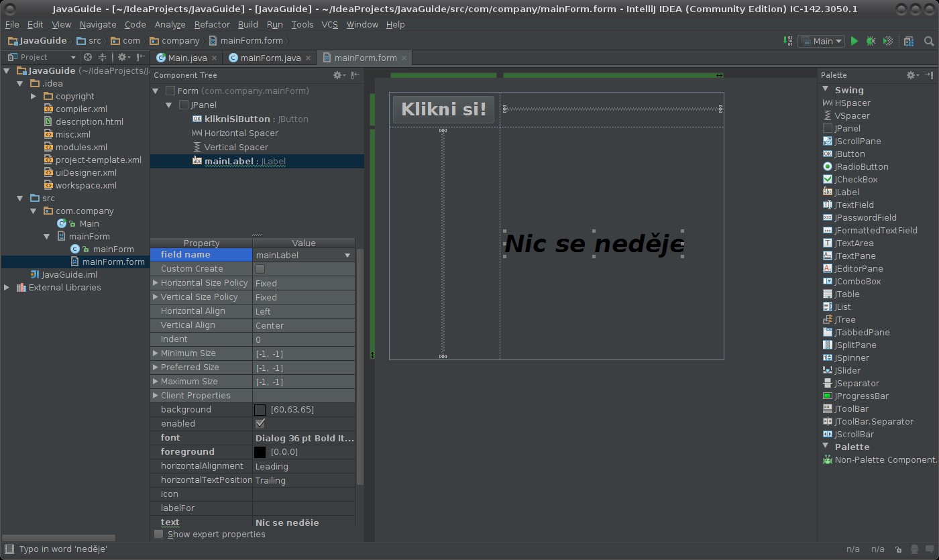Open the Main run configuration dropdown
This screenshot has height=560, width=939.
click(x=822, y=41)
